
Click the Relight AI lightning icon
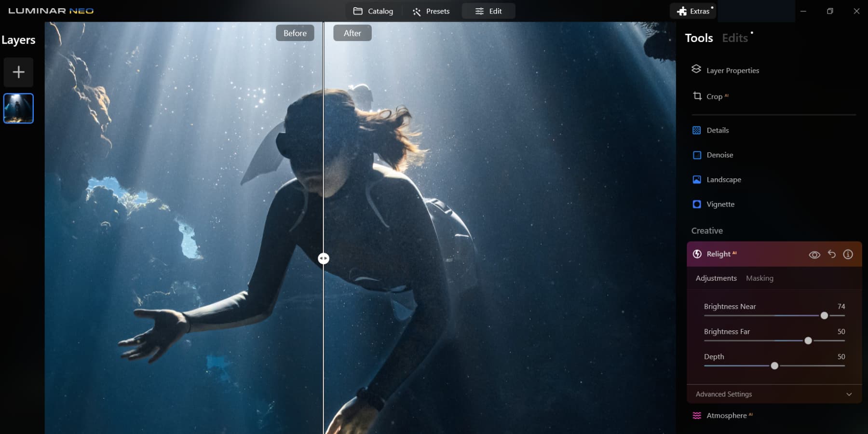tap(696, 254)
